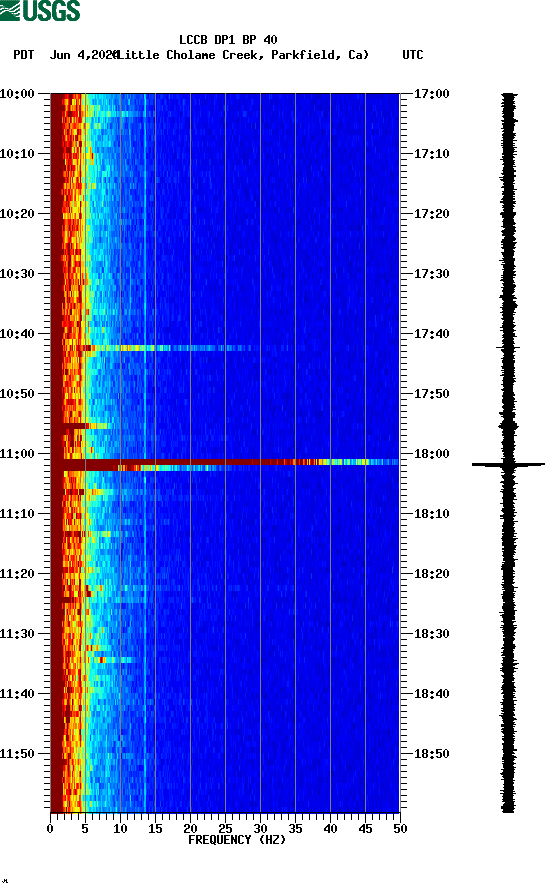Click the USGS logo
The image size is (552, 892).
[x=40, y=10]
